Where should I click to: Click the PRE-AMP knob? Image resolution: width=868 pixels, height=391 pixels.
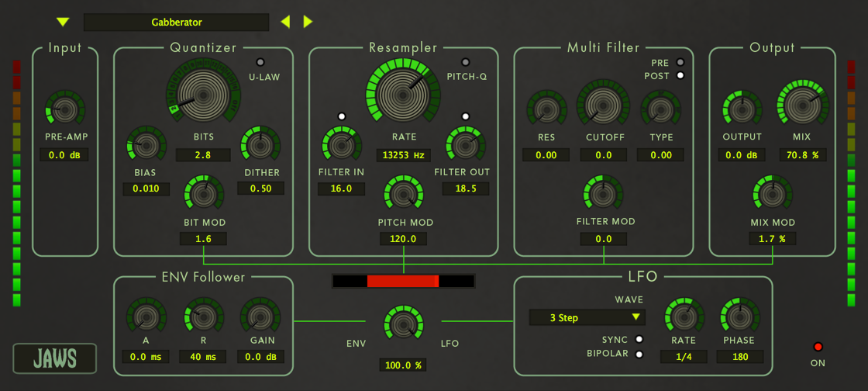pos(65,110)
